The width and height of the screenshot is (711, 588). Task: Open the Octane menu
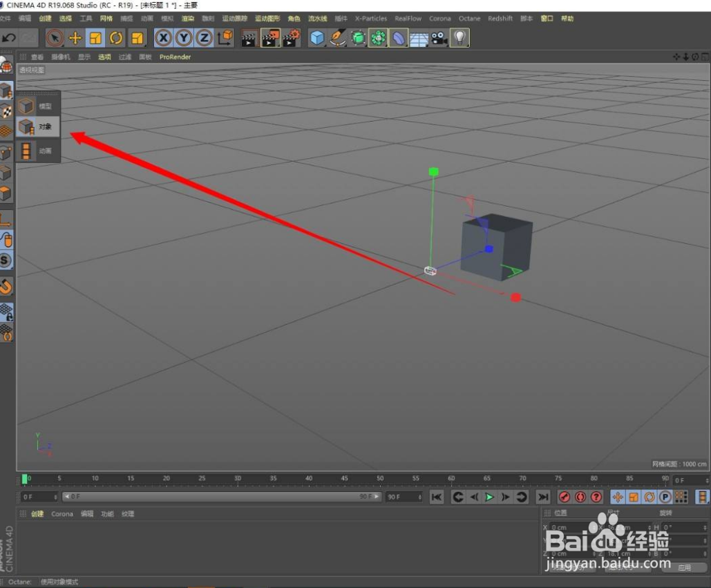[x=469, y=19]
